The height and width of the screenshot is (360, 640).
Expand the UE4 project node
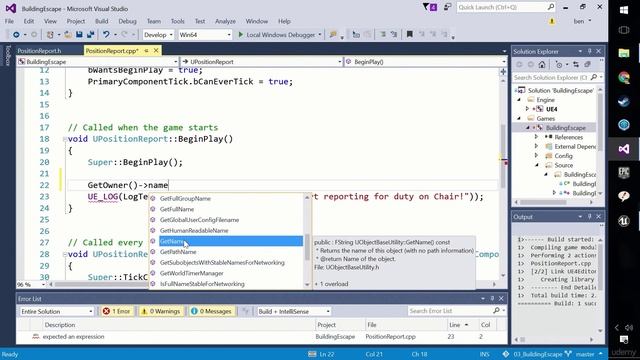527,109
